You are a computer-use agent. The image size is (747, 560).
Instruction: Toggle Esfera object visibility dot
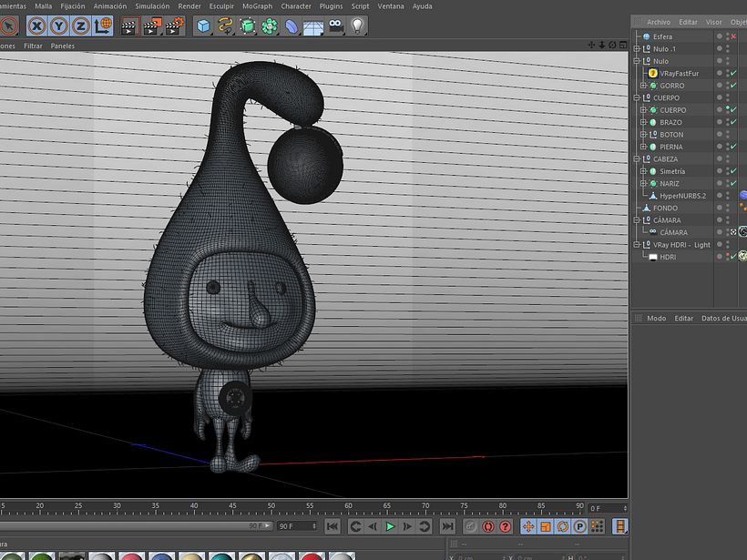pyautogui.click(x=720, y=36)
